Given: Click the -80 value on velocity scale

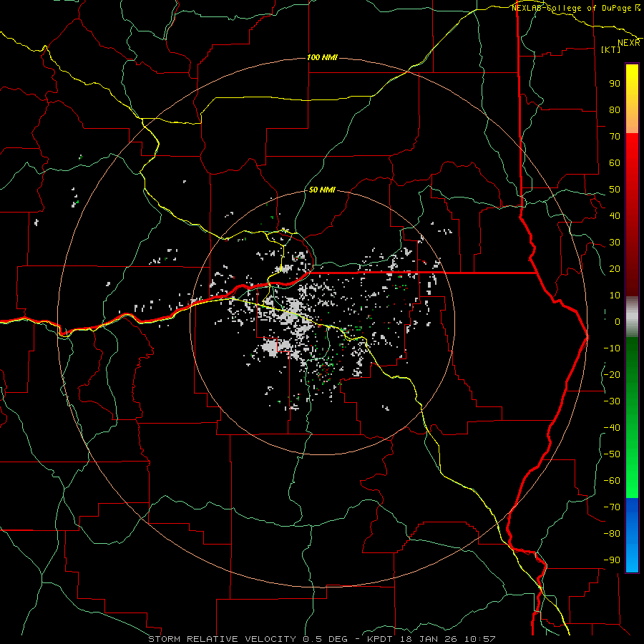Looking at the screenshot, I should [612, 534].
